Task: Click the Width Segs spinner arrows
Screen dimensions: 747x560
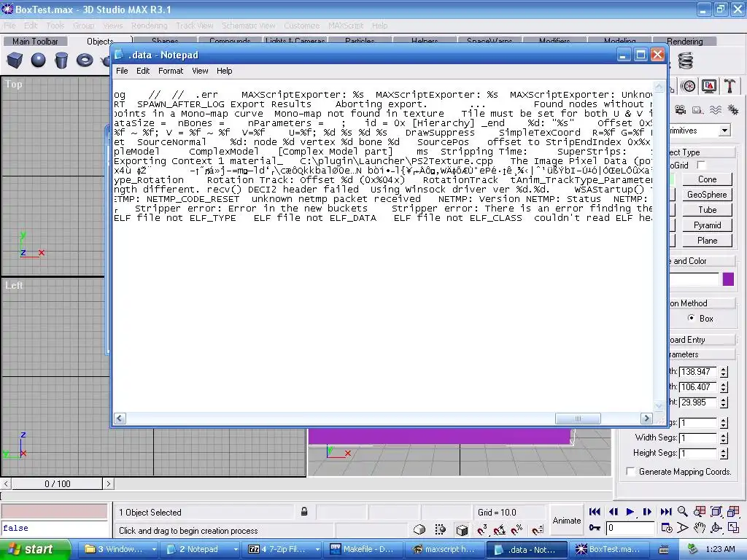Action: point(724,437)
